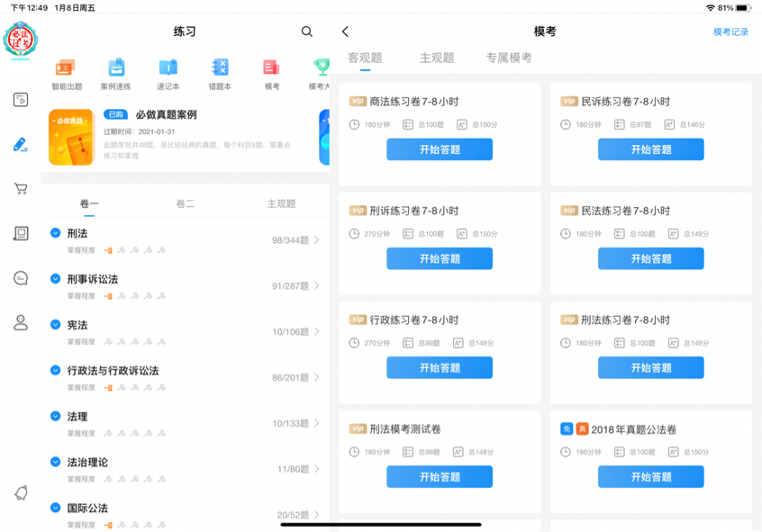Viewport: 762px width, 532px height.
Task: Expand 国际公法 row chevron at 20/52题
Action: click(317, 515)
